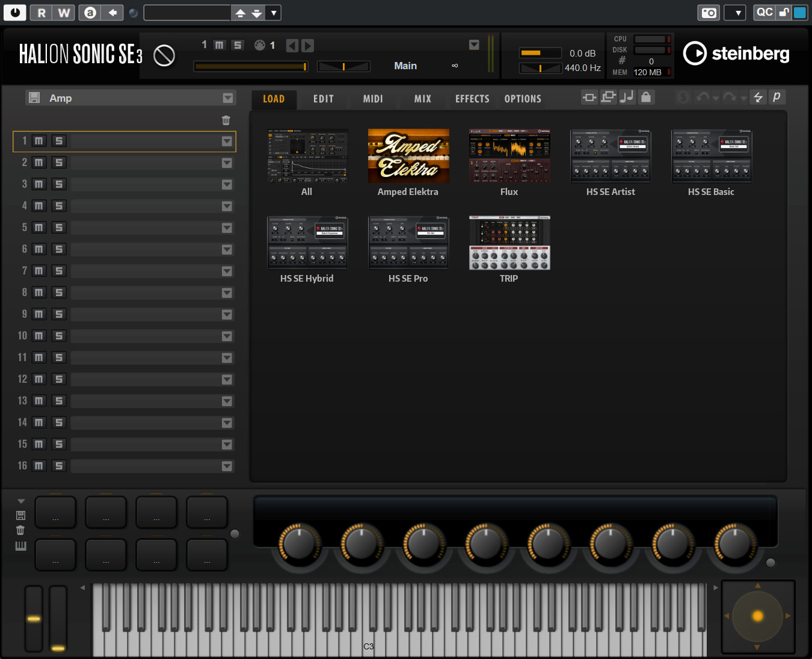Enable Read automation (R) button
Screen dimensions: 812x659
pos(42,13)
